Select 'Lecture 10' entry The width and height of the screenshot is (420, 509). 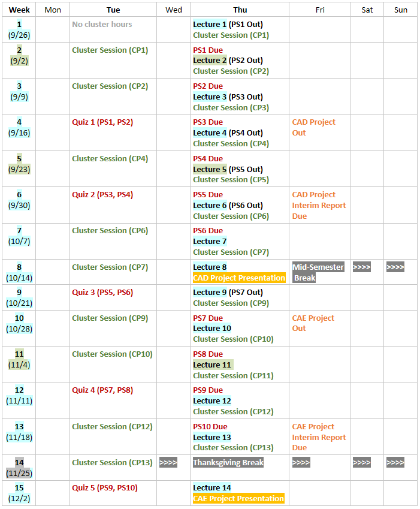click(x=212, y=328)
